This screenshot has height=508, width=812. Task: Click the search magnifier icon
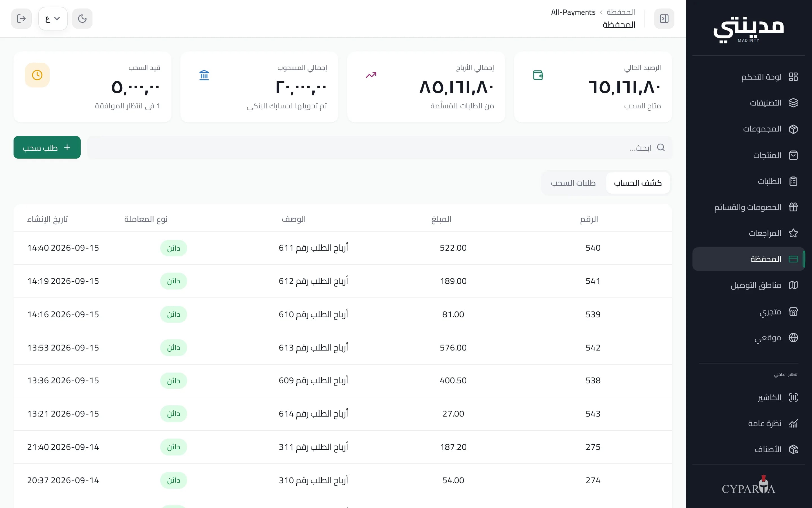pos(661,147)
